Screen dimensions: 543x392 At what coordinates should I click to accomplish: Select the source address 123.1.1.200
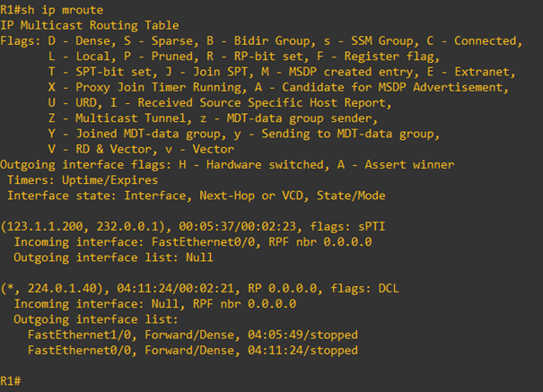pyautogui.click(x=45, y=226)
